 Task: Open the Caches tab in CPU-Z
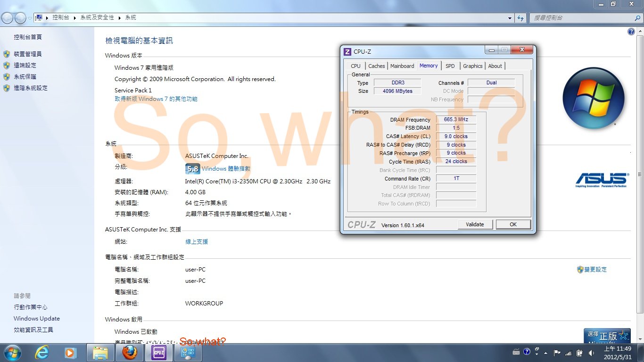(376, 66)
